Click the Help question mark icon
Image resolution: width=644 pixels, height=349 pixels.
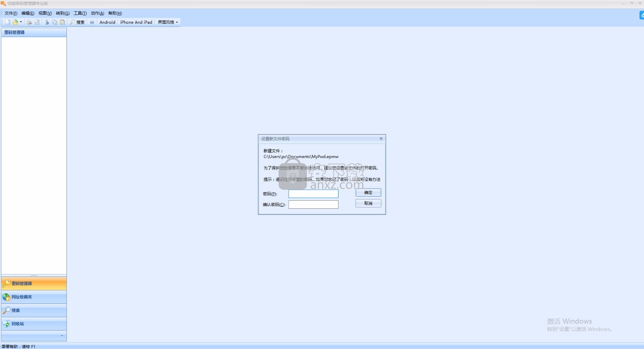point(92,22)
